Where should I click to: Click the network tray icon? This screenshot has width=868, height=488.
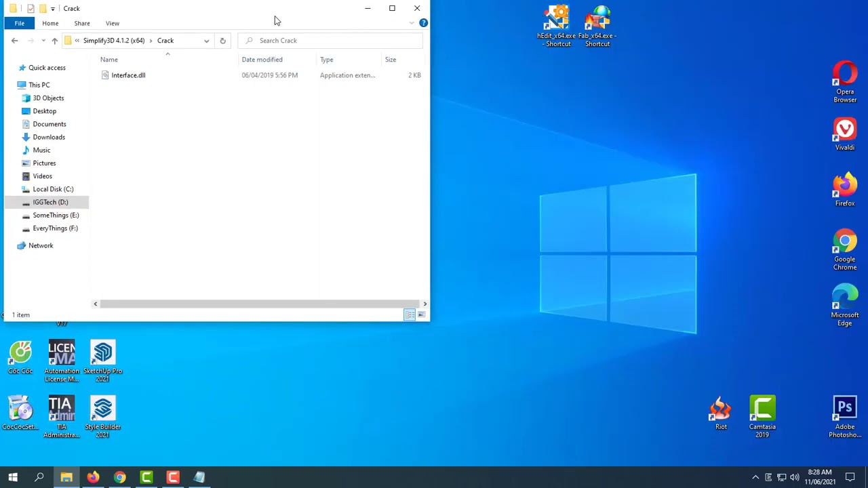tap(781, 477)
